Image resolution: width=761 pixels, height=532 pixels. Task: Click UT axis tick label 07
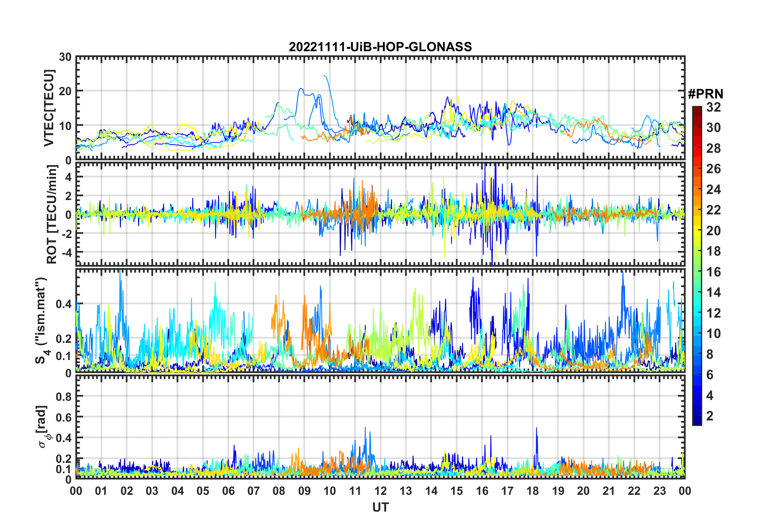(x=254, y=491)
